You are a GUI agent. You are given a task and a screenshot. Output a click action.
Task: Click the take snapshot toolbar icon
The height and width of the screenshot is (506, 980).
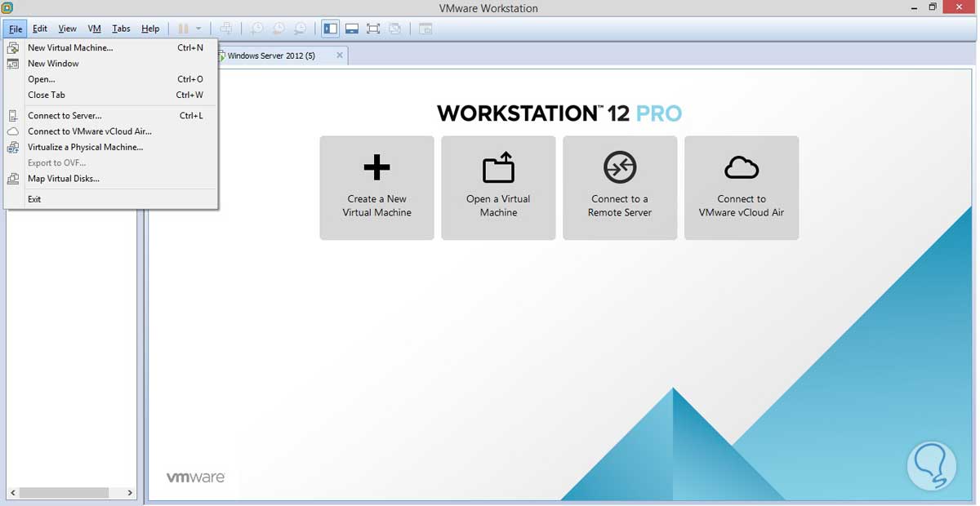pos(256,29)
